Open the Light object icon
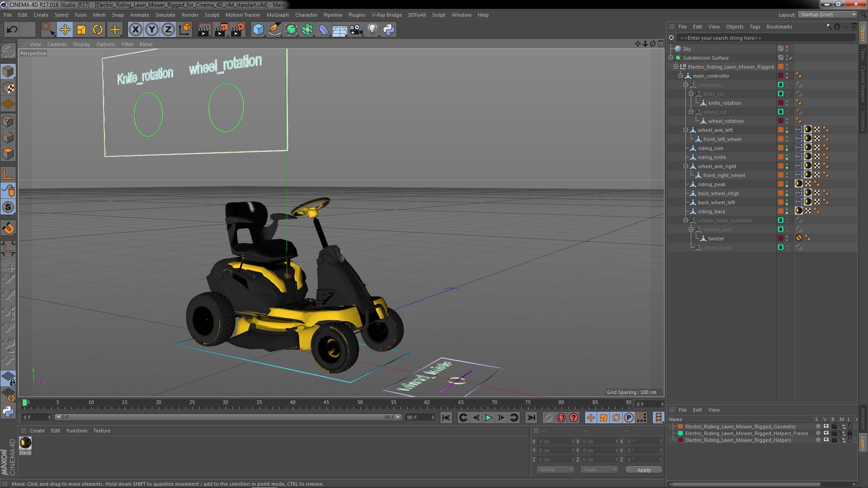The height and width of the screenshot is (488, 868). (372, 30)
